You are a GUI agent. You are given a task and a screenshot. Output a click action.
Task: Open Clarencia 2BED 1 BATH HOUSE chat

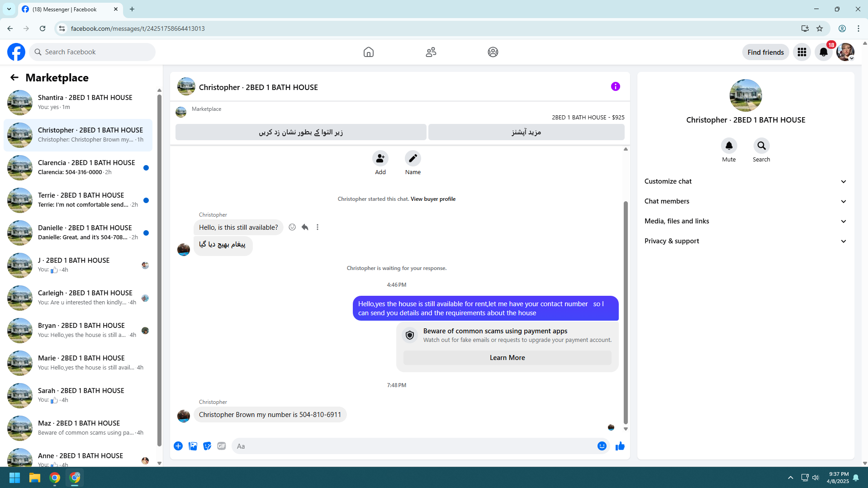[78, 167]
